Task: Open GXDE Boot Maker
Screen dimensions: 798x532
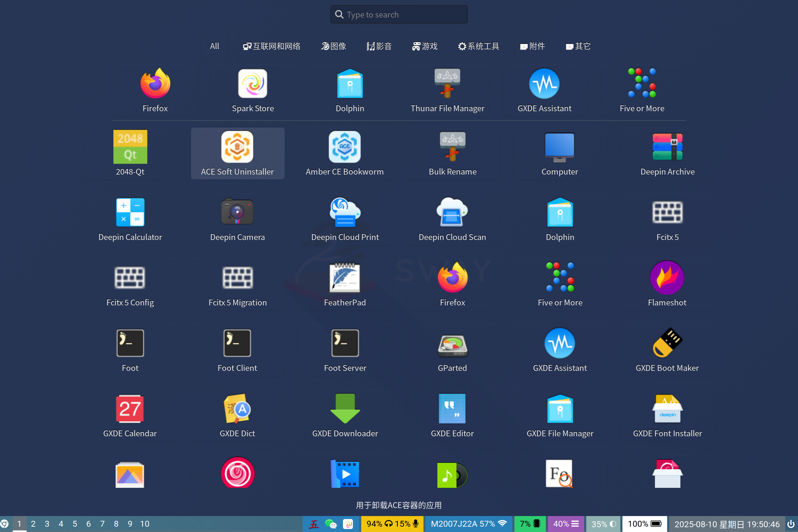Action: (667, 350)
